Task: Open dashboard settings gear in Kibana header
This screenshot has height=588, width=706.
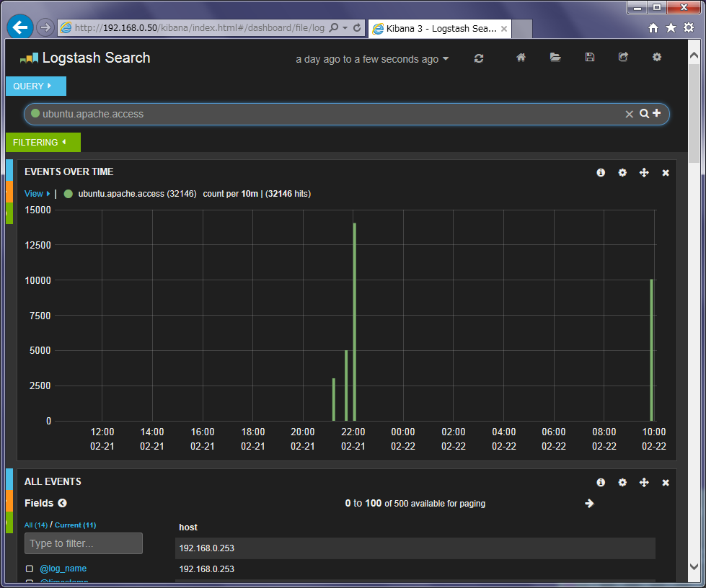Action: tap(657, 58)
